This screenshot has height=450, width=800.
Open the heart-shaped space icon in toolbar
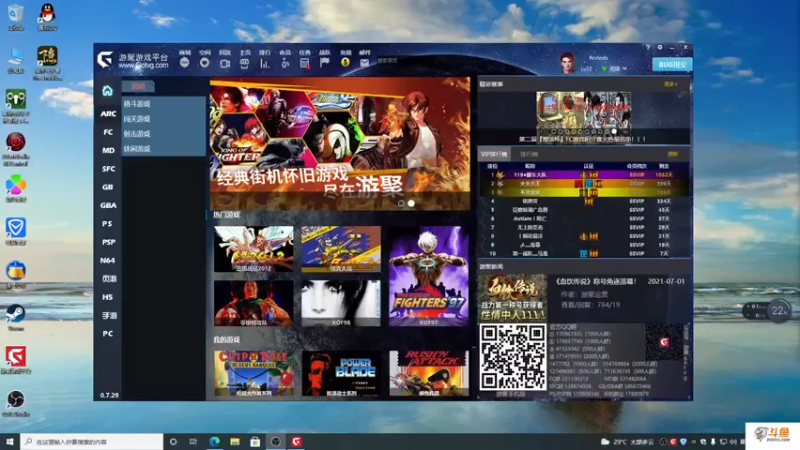point(205,63)
